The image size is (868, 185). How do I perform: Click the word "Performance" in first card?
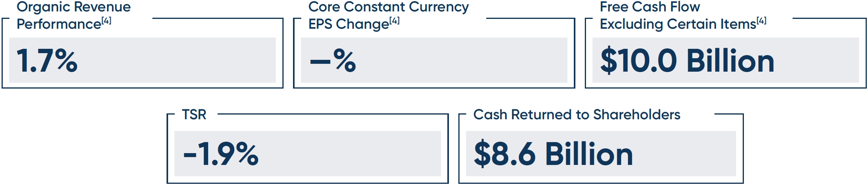coord(59,24)
